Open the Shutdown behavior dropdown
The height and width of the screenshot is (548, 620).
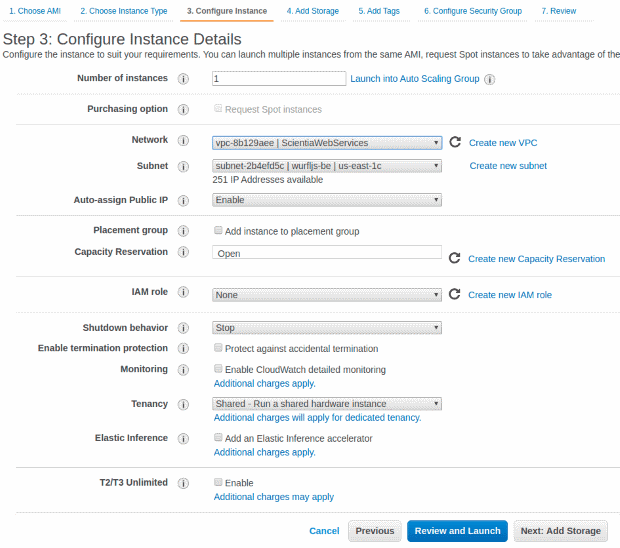coord(327,328)
